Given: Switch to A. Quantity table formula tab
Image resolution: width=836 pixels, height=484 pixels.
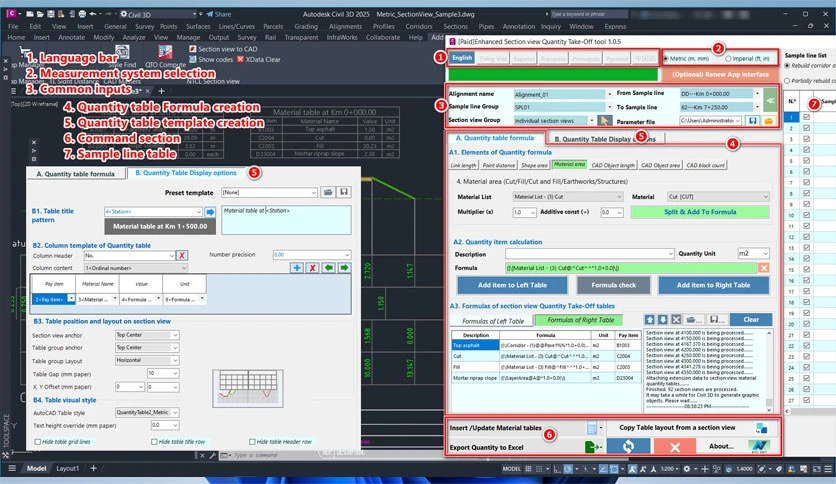Looking at the screenshot, I should [75, 174].
